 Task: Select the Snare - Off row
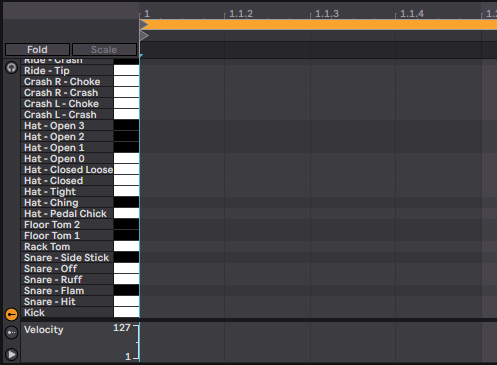[67, 269]
